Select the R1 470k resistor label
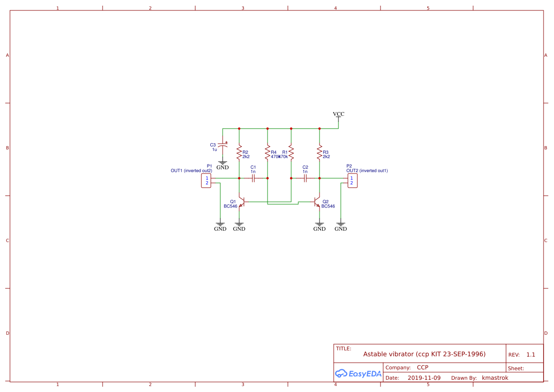The height and width of the screenshot is (392, 554). [285, 152]
